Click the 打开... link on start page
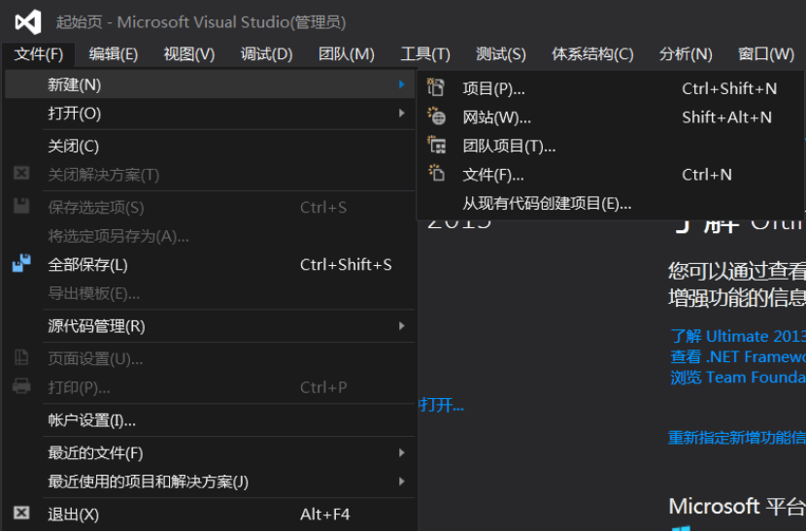Screen dimensions: 806x532 (x=442, y=405)
